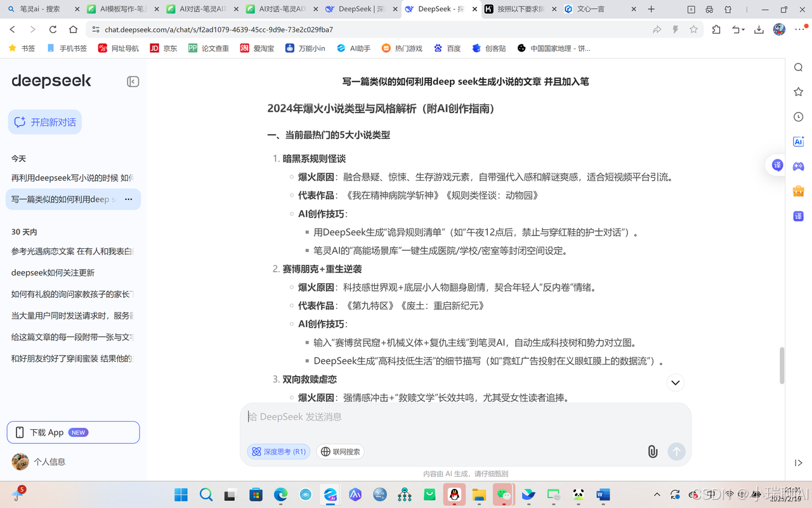Open browser profile avatar
The image size is (812, 508).
tap(780, 29)
